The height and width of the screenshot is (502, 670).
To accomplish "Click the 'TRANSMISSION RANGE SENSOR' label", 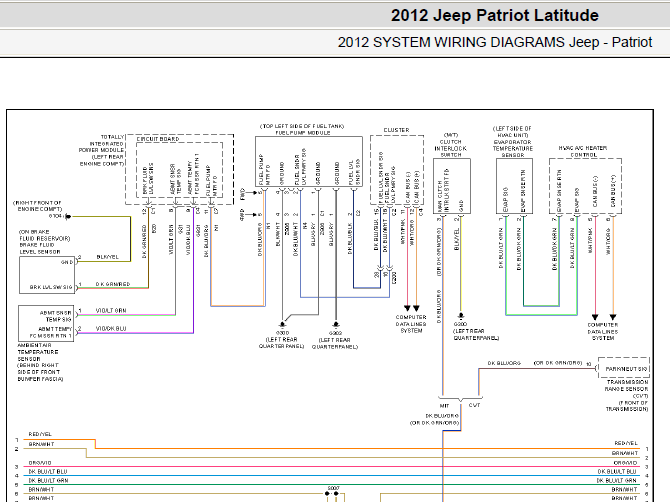I will pos(627,386).
